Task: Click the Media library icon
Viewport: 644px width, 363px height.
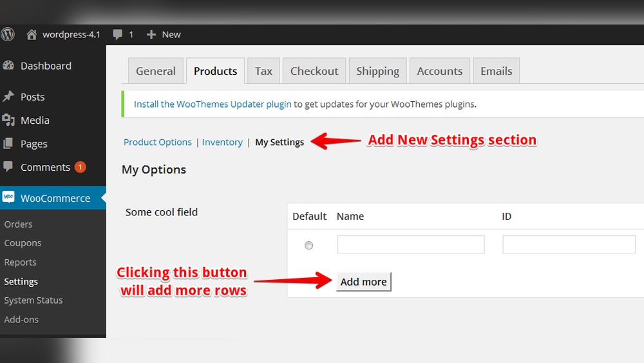Action: click(8, 120)
